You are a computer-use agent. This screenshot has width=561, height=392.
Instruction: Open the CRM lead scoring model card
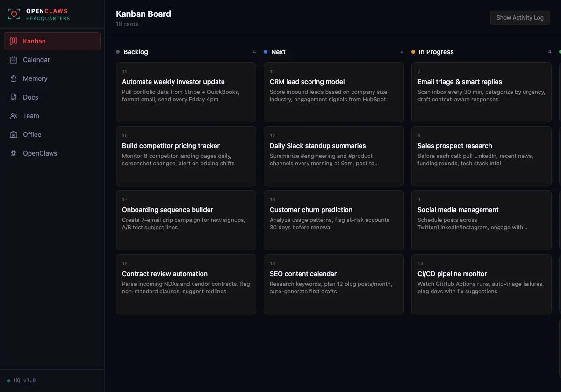point(334,92)
